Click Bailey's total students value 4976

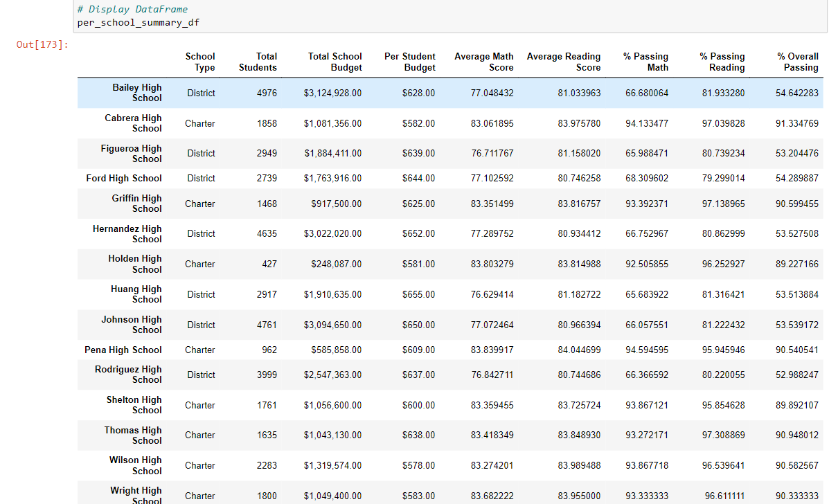tap(267, 93)
